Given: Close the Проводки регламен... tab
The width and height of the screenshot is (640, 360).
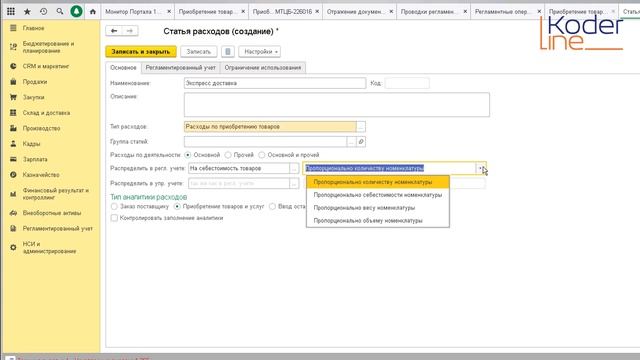Looking at the screenshot, I should pos(465,11).
